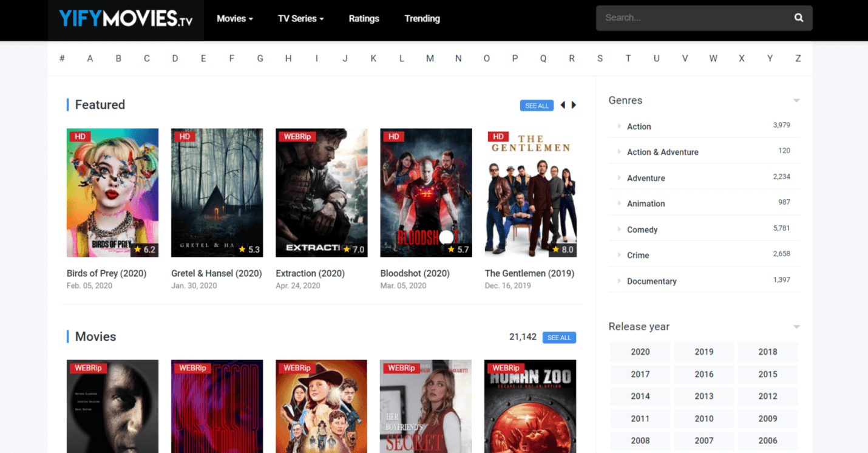Collapse the Genres panel triangle

click(x=796, y=101)
